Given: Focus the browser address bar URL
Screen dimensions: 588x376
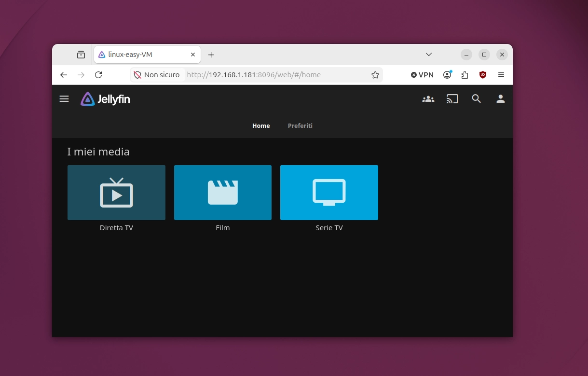Looking at the screenshot, I should (254, 75).
